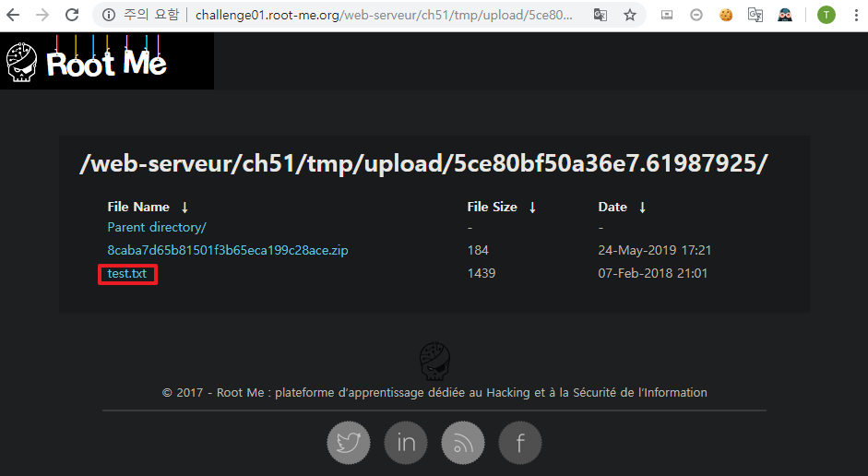The width and height of the screenshot is (868, 476).
Task: Click the File Name column header
Action: click(x=138, y=207)
